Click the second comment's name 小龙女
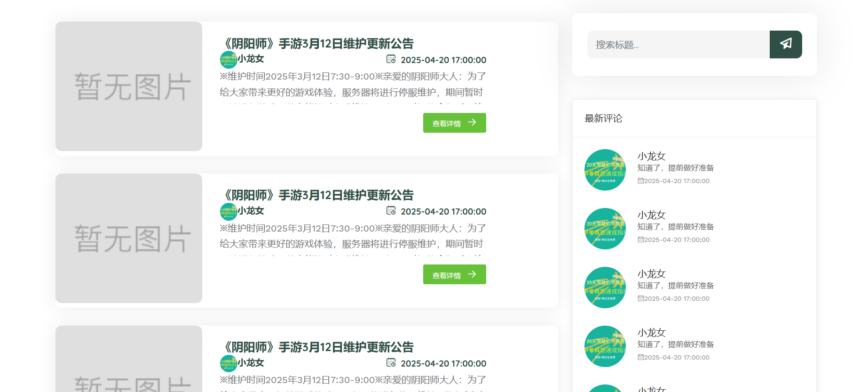868x392 pixels. [x=652, y=215]
